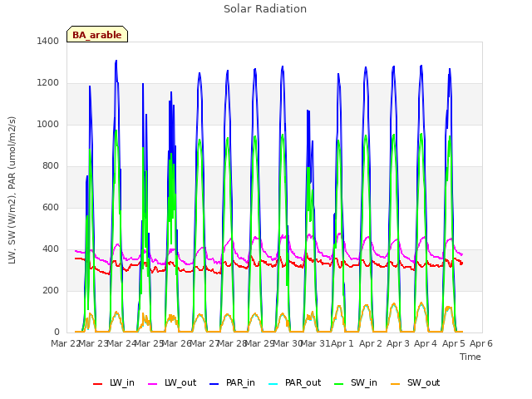This screenshot has width=532, height=399.
Task: Click the 0 y-axis tick label
Action: [x=57, y=332]
